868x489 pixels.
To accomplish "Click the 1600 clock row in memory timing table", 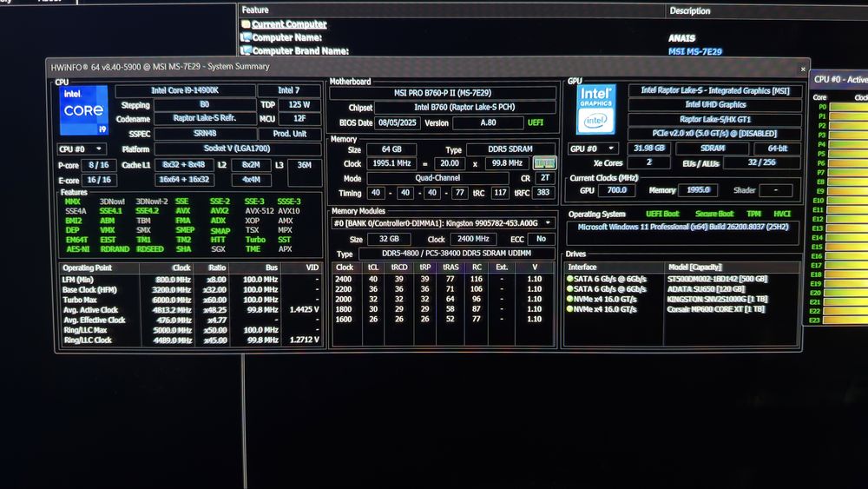I will pos(443,319).
